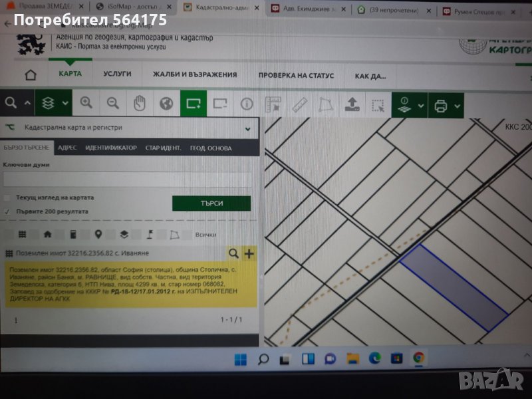Viewport: 532px width, 399px height.
Task: Enable 'Текущ изглед на картата' checkbox
Action: point(7,198)
